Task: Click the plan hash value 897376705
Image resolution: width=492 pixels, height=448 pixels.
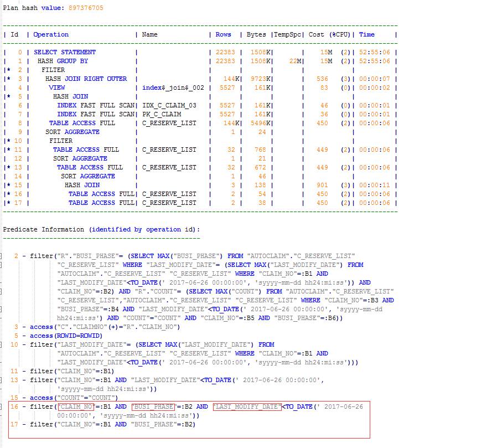Action: pos(86,8)
